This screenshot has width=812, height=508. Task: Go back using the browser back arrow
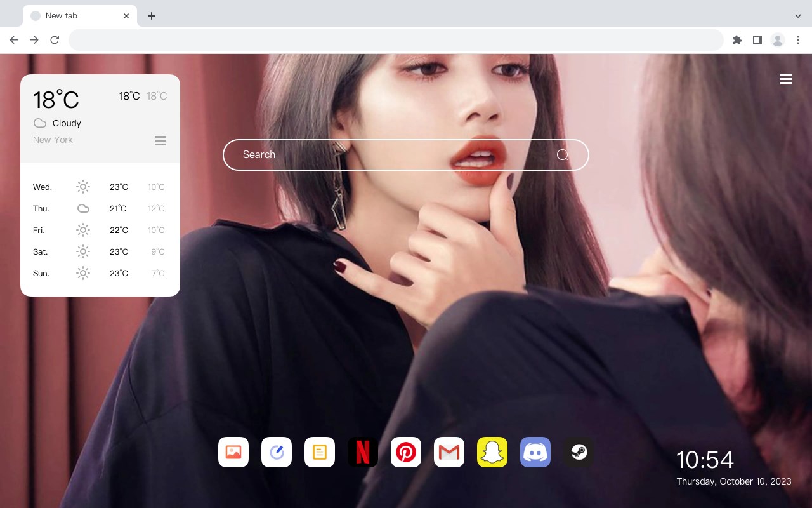(14, 40)
